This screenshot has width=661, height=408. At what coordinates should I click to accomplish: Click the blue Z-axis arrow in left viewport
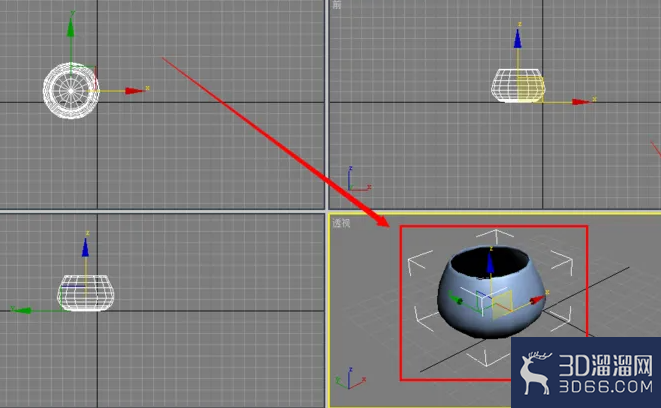pos(86,247)
